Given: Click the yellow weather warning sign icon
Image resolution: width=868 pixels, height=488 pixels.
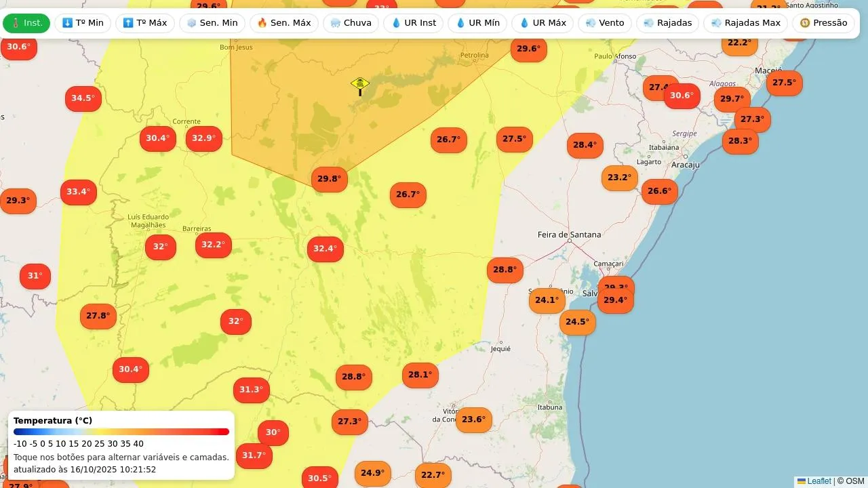Looking at the screenshot, I should coord(360,85).
